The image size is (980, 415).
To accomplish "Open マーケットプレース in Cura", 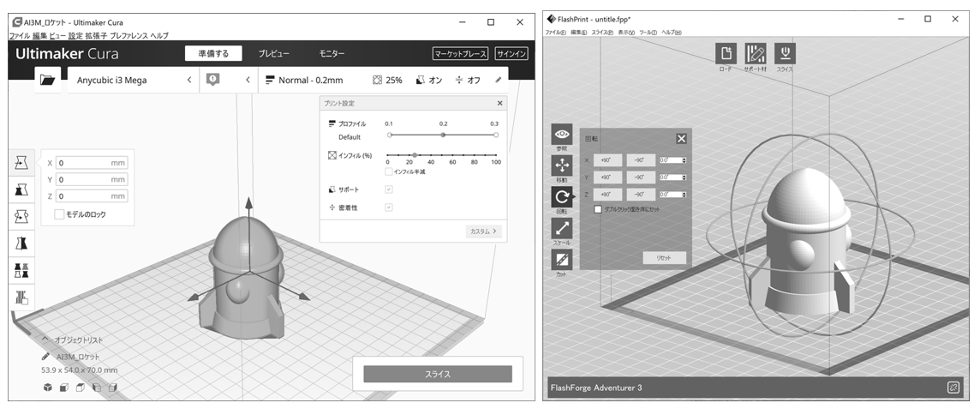I will pyautogui.click(x=461, y=54).
